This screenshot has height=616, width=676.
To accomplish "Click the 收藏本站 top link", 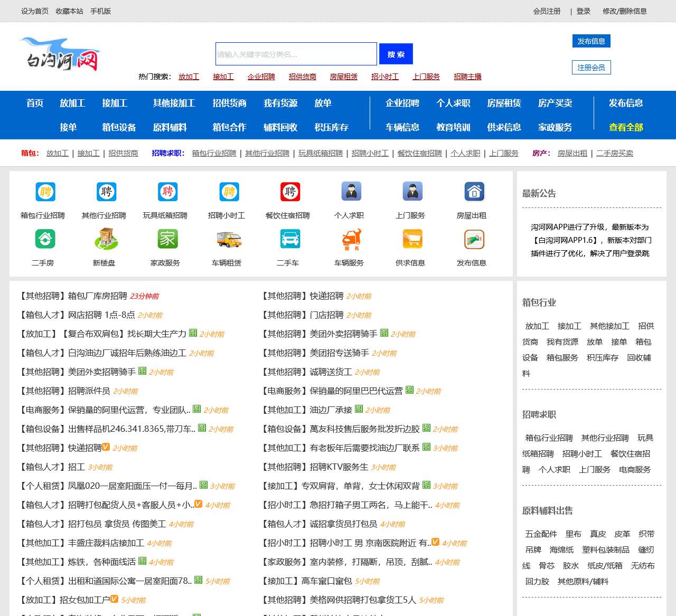I will tap(69, 11).
